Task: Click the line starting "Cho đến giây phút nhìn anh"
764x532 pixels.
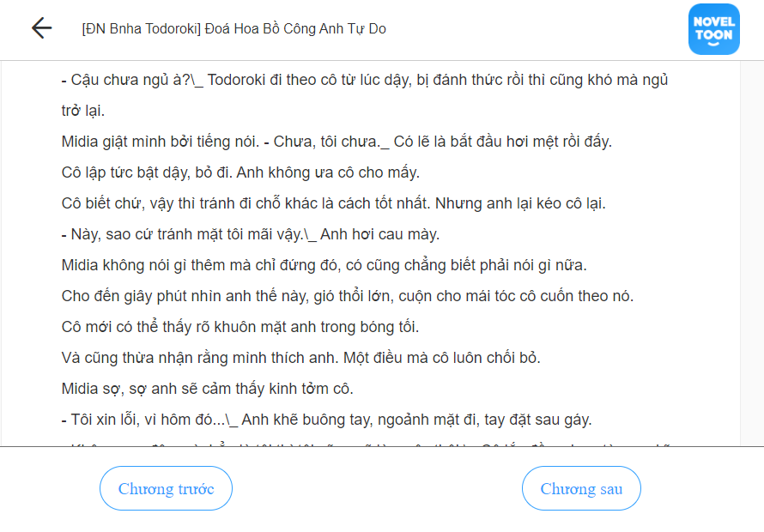Action: click(348, 296)
